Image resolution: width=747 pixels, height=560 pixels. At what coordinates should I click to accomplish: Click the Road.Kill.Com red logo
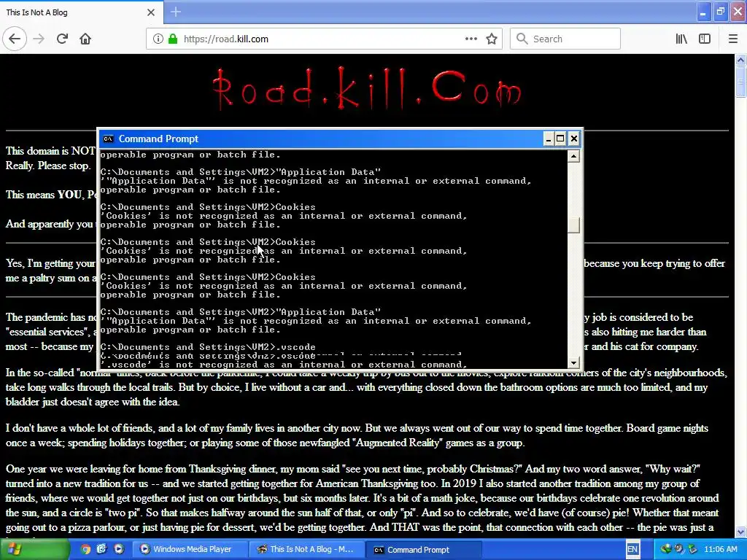pos(366,88)
